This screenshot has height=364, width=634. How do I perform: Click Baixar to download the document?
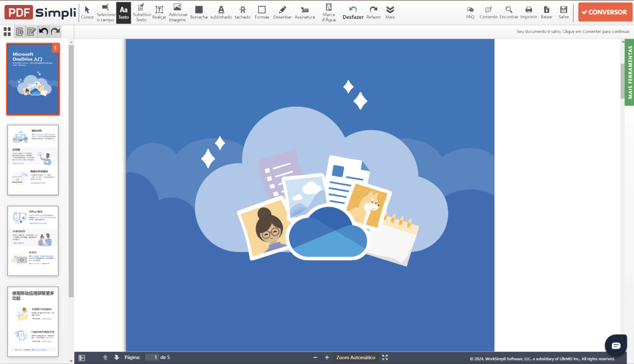tap(546, 12)
